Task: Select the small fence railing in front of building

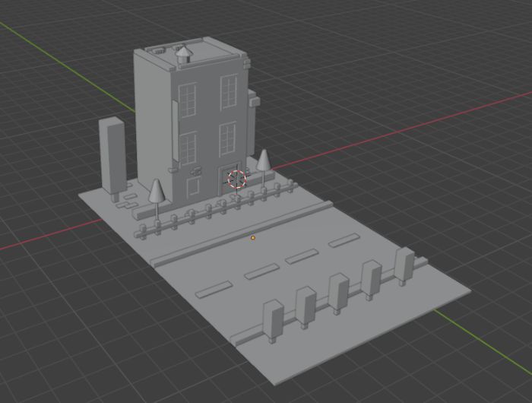Action: (216, 209)
